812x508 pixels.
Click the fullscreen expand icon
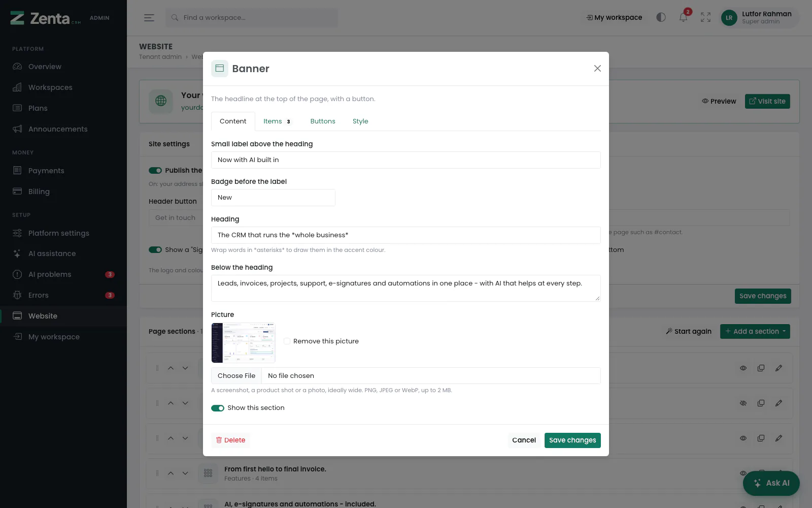click(x=705, y=17)
